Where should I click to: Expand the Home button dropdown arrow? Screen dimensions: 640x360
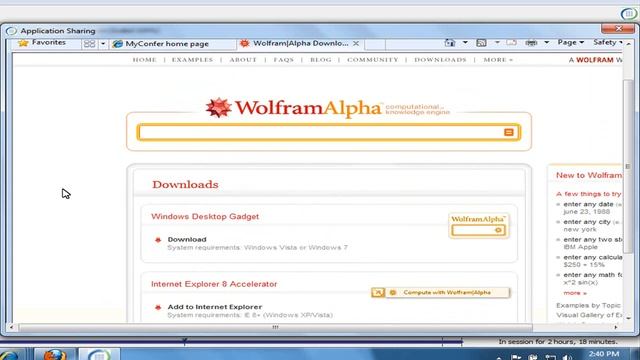[465, 42]
